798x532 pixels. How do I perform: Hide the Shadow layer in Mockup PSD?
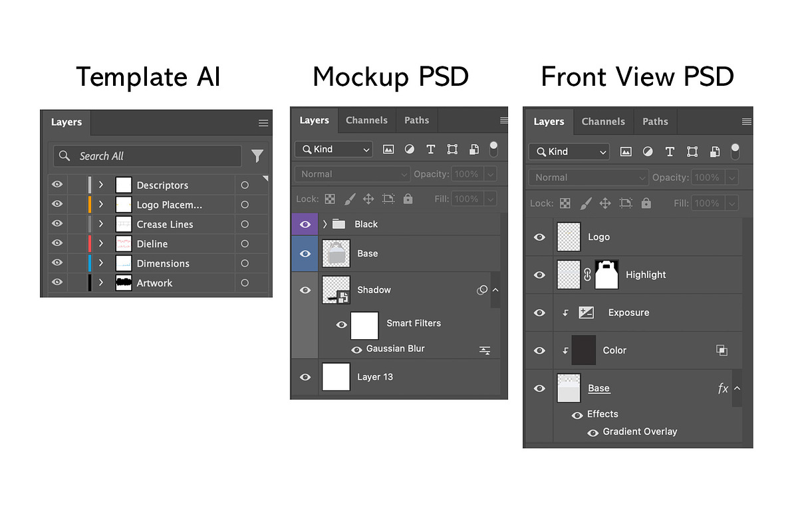[305, 290]
